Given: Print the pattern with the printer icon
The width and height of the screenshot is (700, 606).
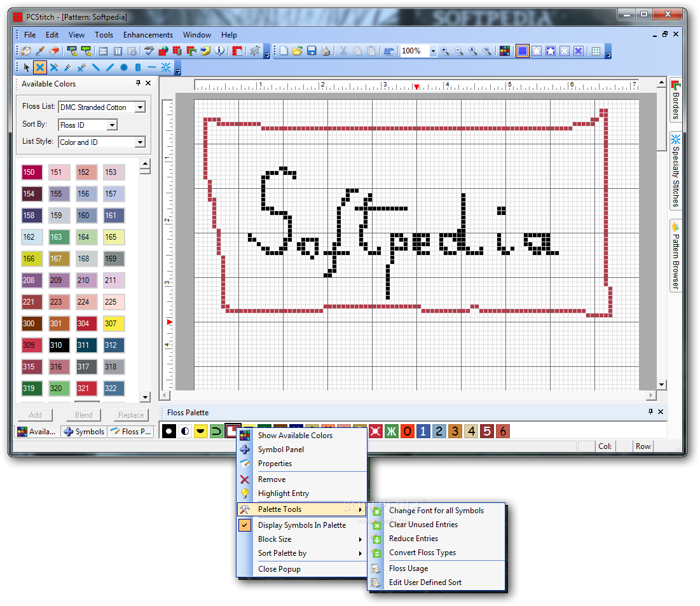Looking at the screenshot, I should [326, 51].
